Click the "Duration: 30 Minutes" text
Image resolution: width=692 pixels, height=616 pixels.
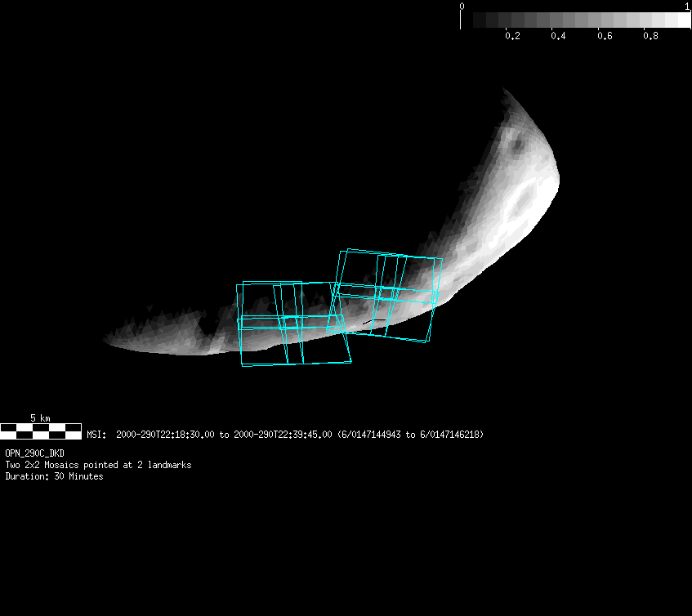point(54,476)
